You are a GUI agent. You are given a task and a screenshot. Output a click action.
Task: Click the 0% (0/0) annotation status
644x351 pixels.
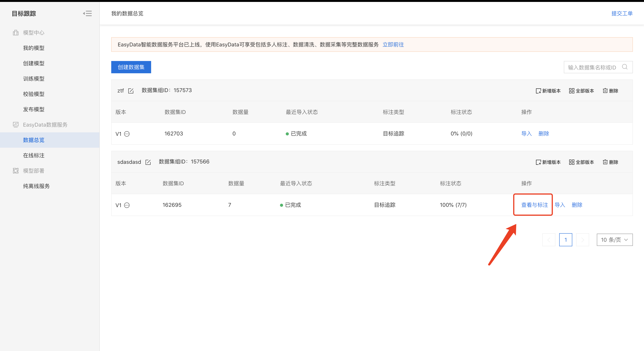tap(461, 133)
